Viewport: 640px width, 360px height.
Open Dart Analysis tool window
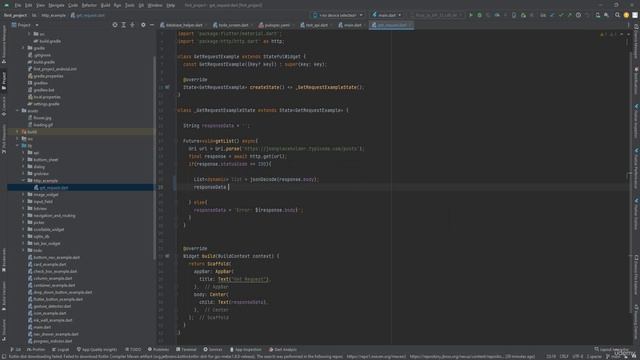pos(283,349)
